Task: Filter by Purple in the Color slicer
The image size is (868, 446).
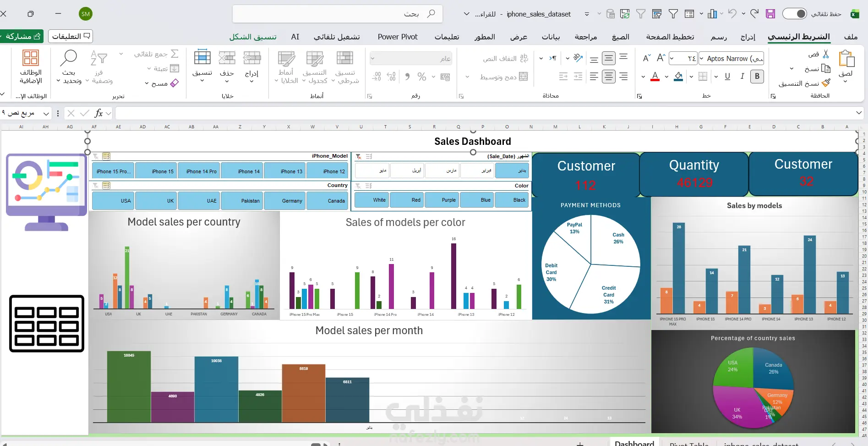Action: (442, 200)
